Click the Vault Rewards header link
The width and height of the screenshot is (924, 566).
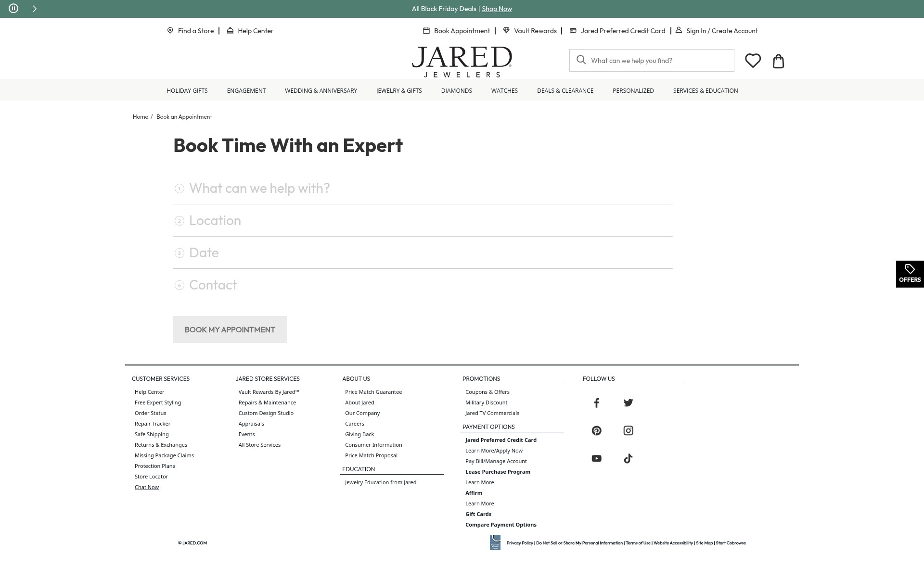(535, 31)
